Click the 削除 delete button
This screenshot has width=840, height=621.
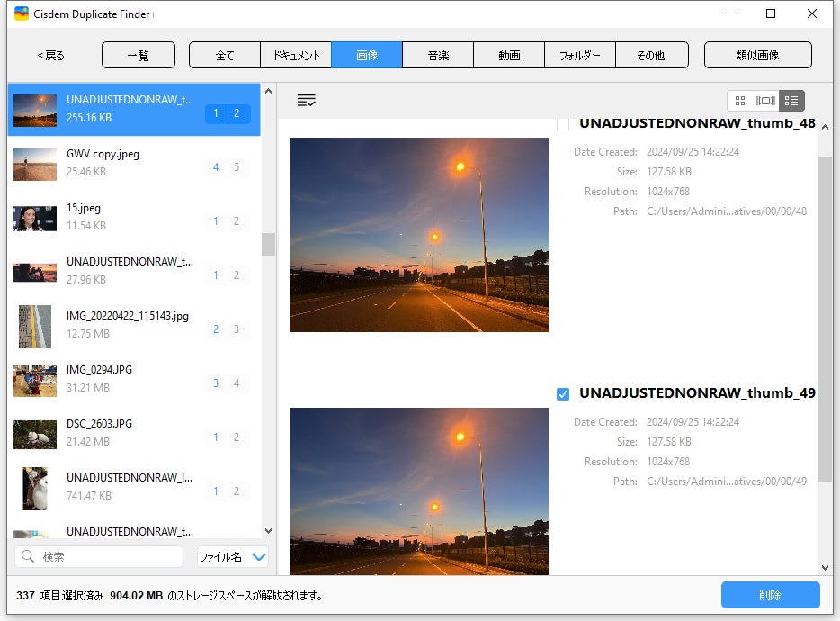click(770, 596)
